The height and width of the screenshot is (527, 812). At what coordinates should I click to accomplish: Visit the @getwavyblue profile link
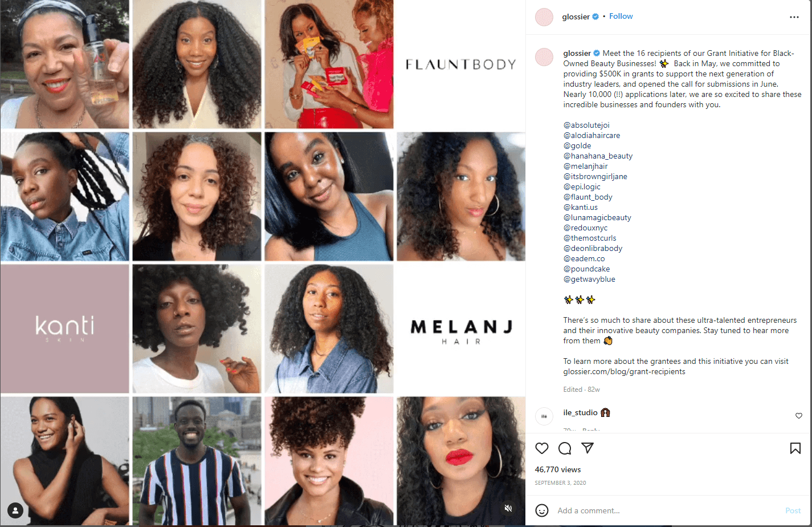(x=589, y=279)
